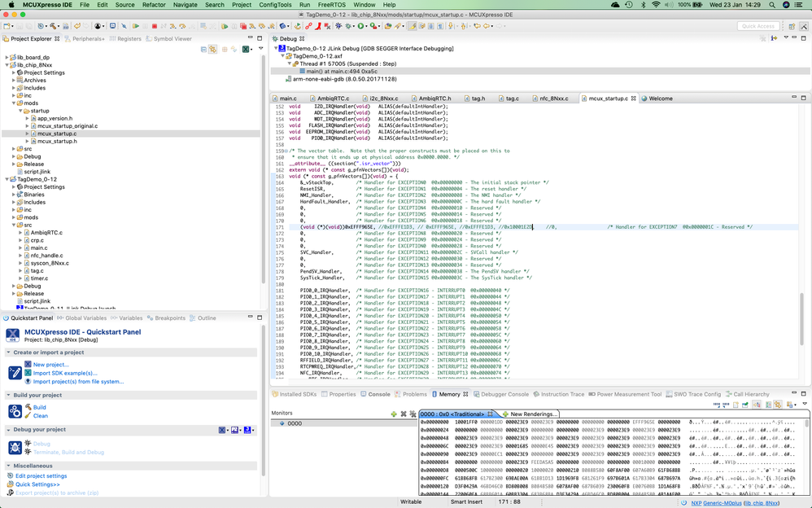The image size is (812, 508).
Task: Select main.c in the TagDemo src folder
Action: tap(39, 247)
